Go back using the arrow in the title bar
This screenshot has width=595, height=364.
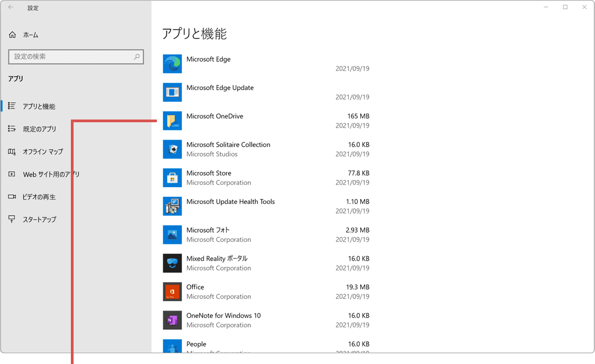pyautogui.click(x=11, y=7)
